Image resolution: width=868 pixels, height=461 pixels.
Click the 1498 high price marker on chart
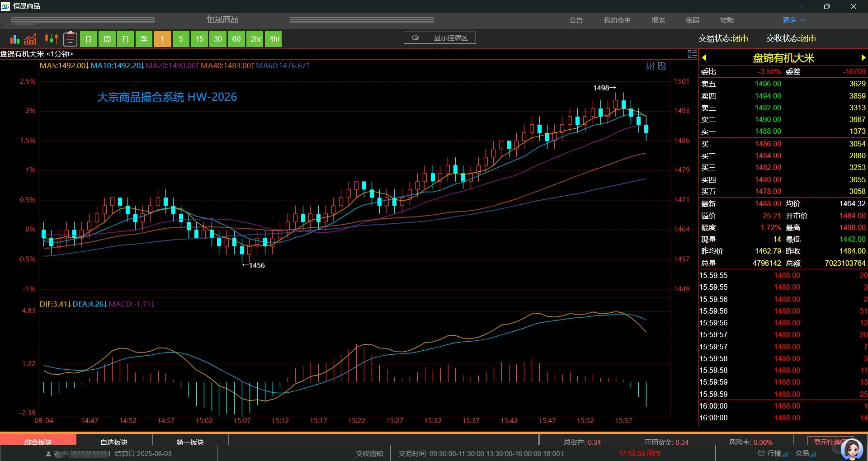(x=604, y=88)
